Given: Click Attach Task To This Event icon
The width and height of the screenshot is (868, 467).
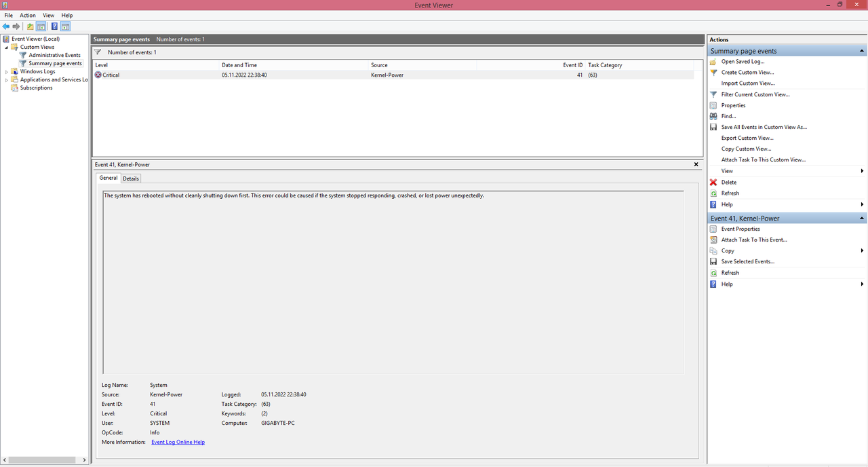Looking at the screenshot, I should (713, 240).
